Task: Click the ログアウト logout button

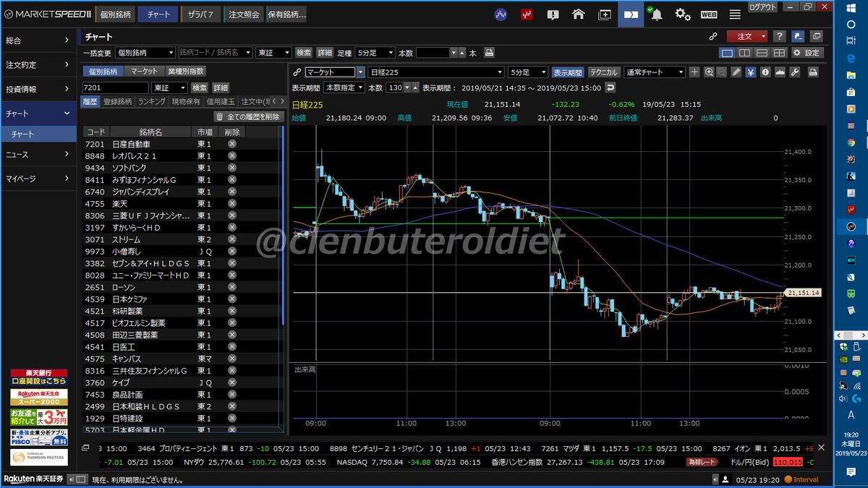Action: pyautogui.click(x=762, y=7)
